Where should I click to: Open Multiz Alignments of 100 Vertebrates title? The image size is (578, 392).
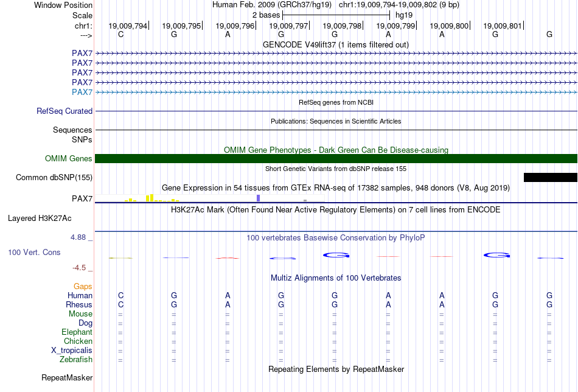pyautogui.click(x=336, y=278)
